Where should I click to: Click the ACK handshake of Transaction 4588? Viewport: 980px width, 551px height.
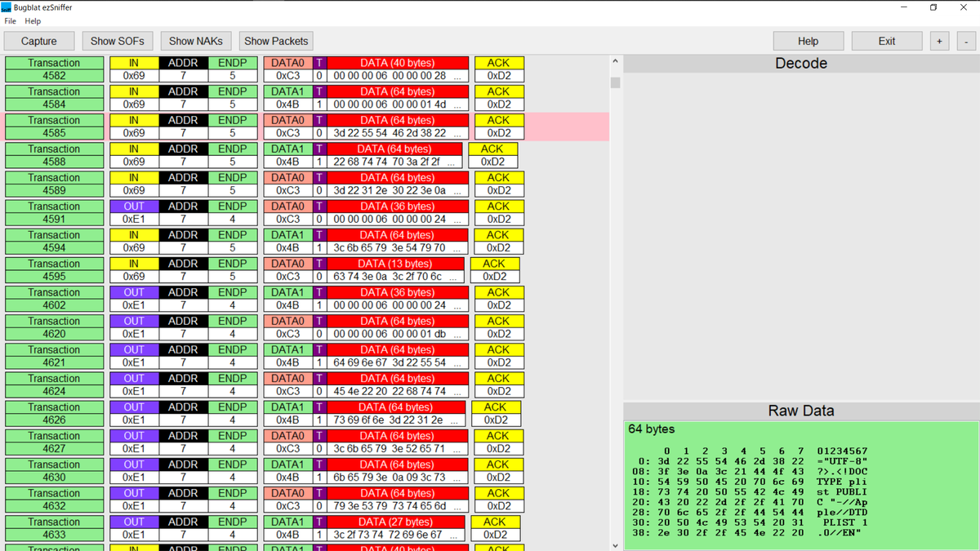click(x=492, y=155)
